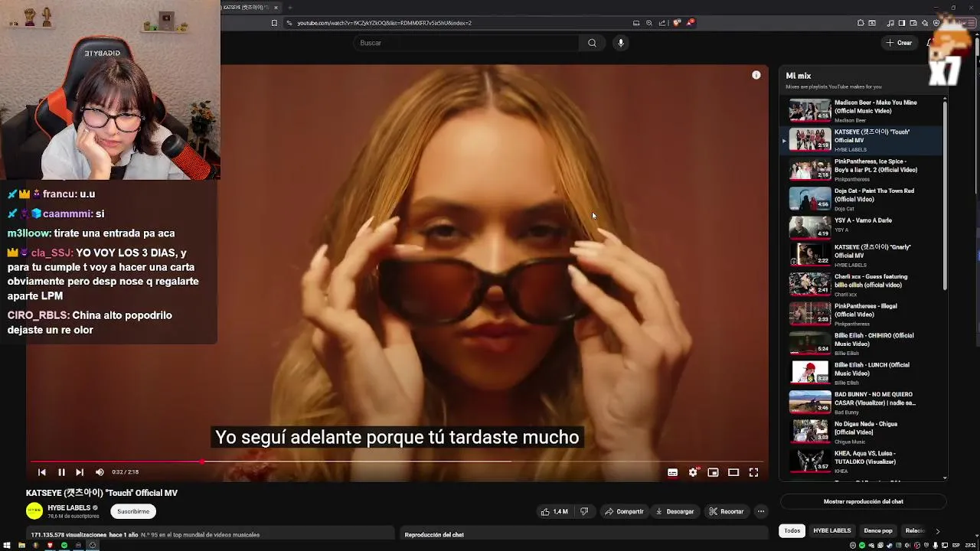Play 'No Digas Nada - Chigua' video

coord(861,432)
